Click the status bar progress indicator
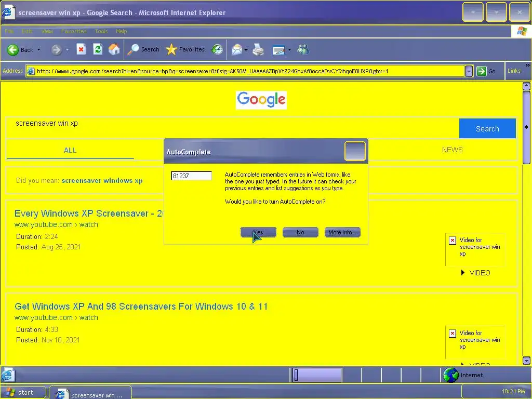The height and width of the screenshot is (399, 532). tap(317, 375)
